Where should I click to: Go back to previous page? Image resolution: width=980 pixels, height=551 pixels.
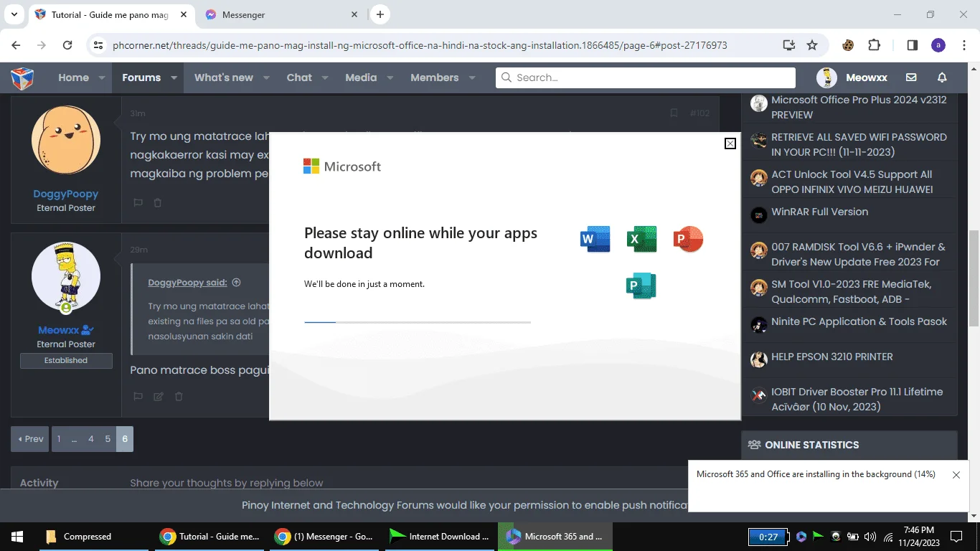tap(16, 45)
